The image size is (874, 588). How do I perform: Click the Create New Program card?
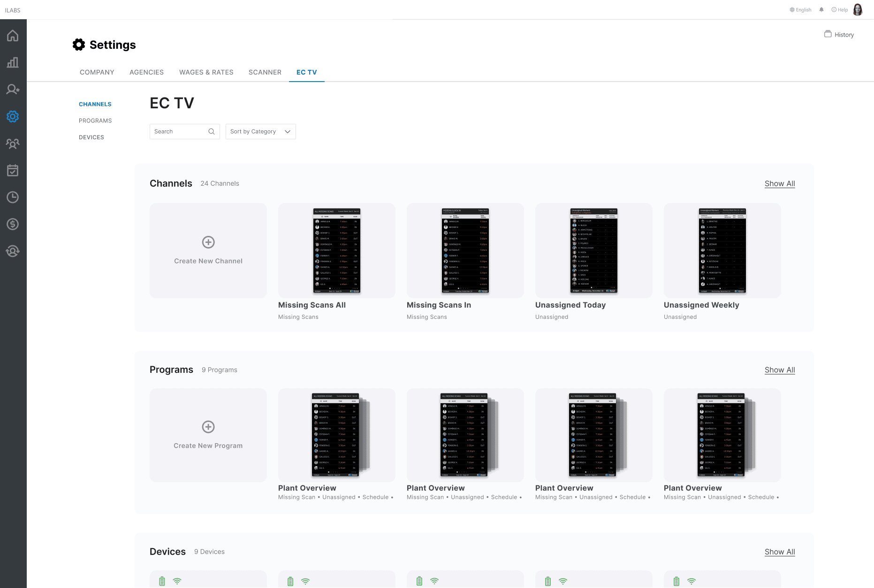[x=208, y=435]
